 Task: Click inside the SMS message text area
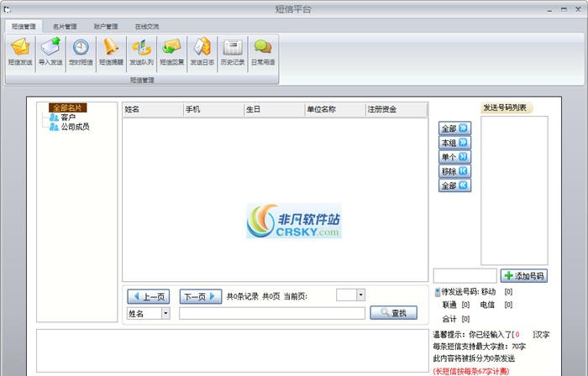click(x=233, y=351)
